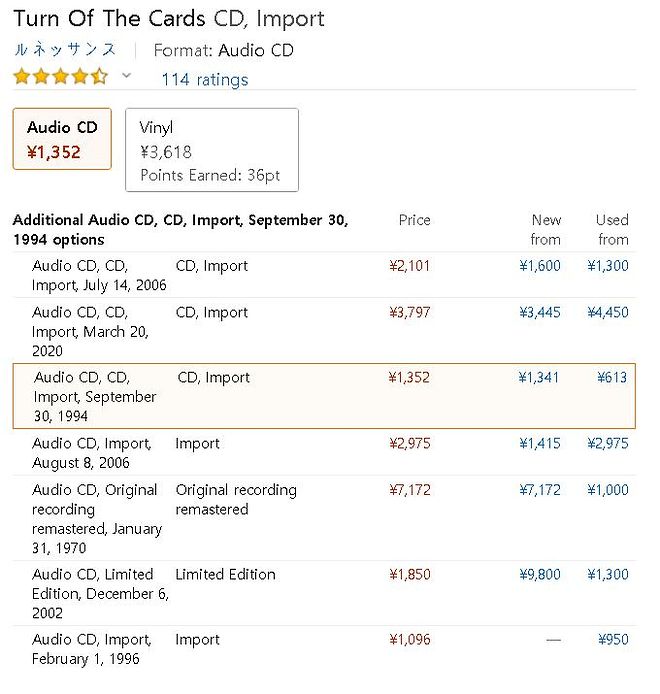Select the highlighted September 30, 1994 edition
The height and width of the screenshot is (694, 660).
324,396
